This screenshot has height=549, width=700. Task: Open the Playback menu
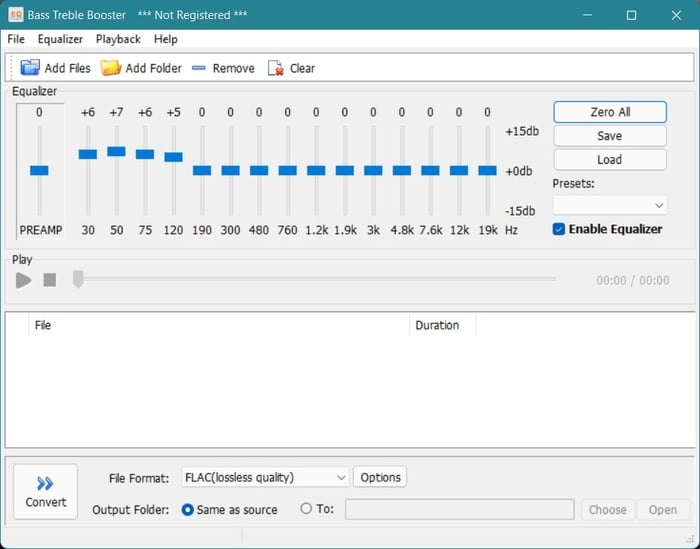pyautogui.click(x=118, y=39)
